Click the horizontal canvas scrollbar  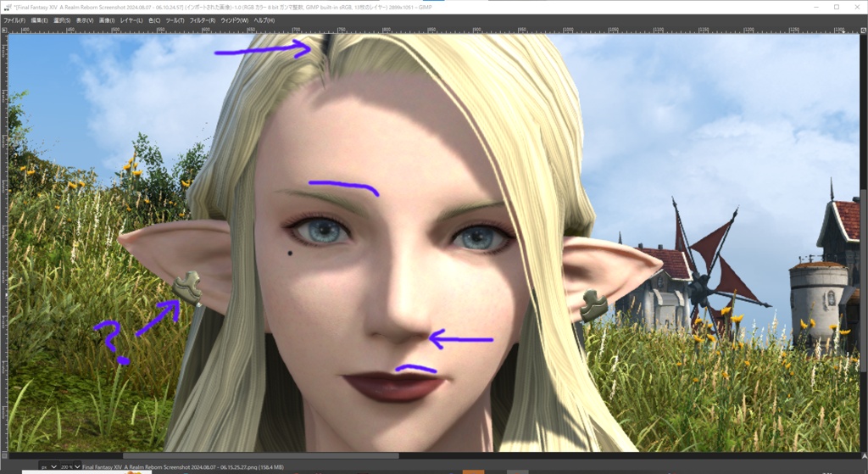(260, 455)
